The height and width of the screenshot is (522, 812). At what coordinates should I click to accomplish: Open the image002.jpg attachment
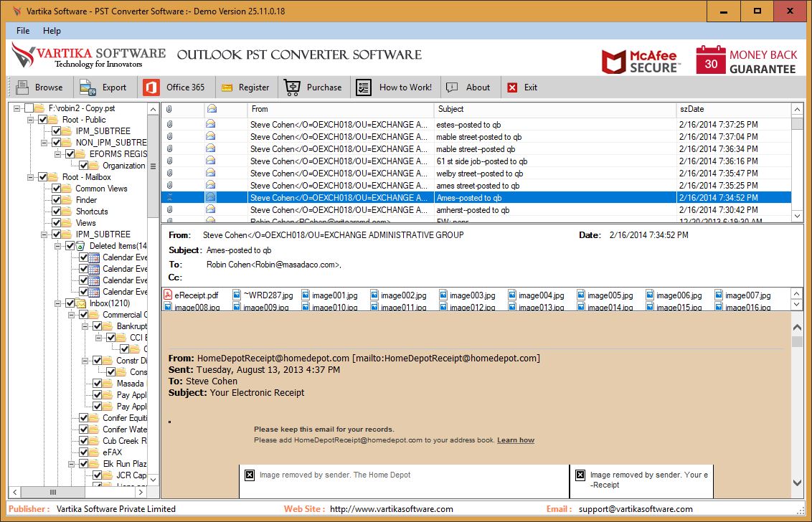[399, 295]
